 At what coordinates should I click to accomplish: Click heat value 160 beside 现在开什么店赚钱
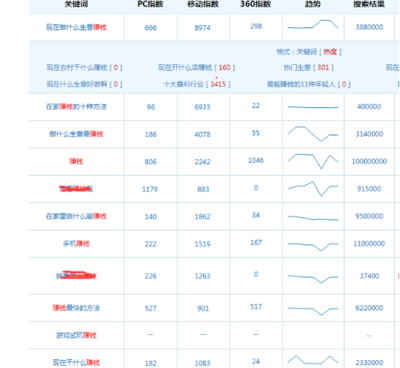[225, 68]
